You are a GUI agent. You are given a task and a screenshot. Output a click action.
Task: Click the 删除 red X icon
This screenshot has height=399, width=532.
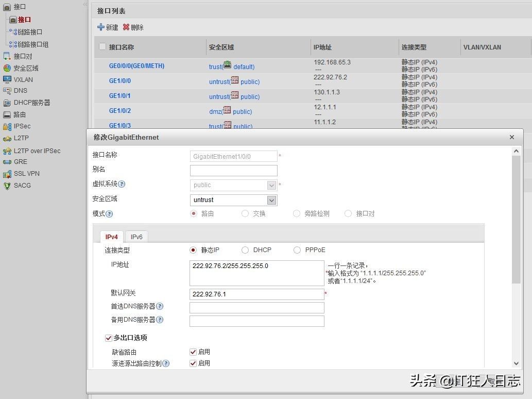point(126,27)
